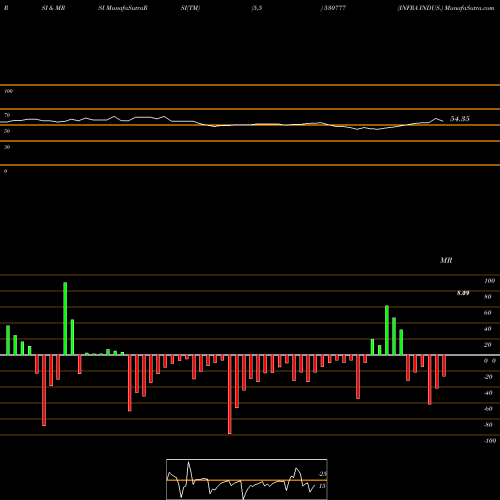Image resolution: width=500 pixels, height=500 pixels.
Task: Click the 0 label beneath the RSI panel
Action: 5,171
